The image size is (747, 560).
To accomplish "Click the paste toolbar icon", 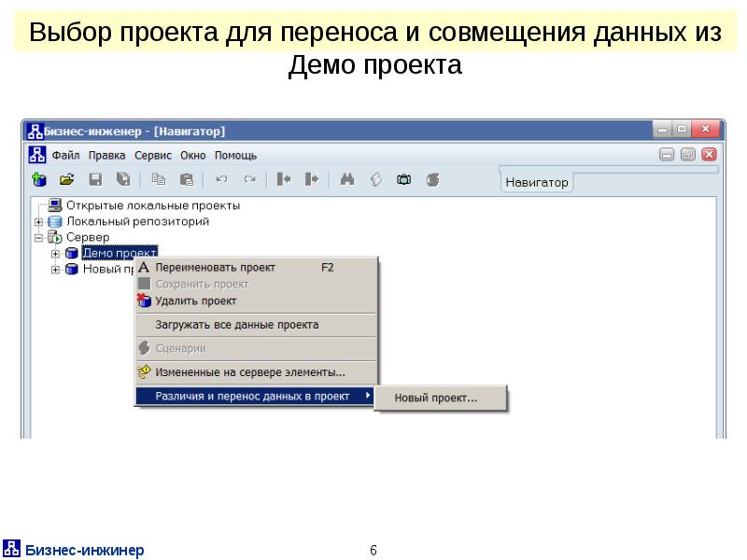I will point(186,179).
